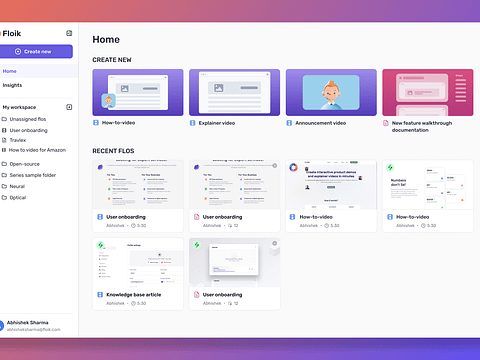Add new item to My workspace

point(69,107)
